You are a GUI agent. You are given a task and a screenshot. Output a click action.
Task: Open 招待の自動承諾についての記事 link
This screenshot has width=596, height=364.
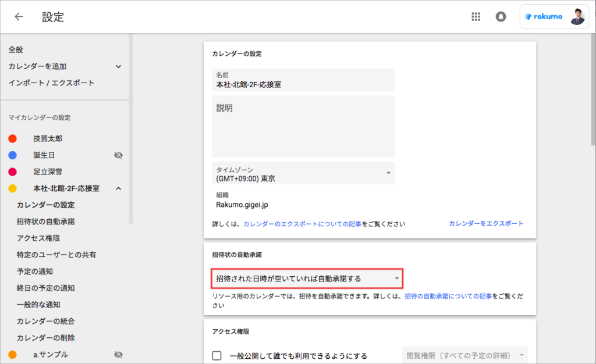tap(448, 296)
